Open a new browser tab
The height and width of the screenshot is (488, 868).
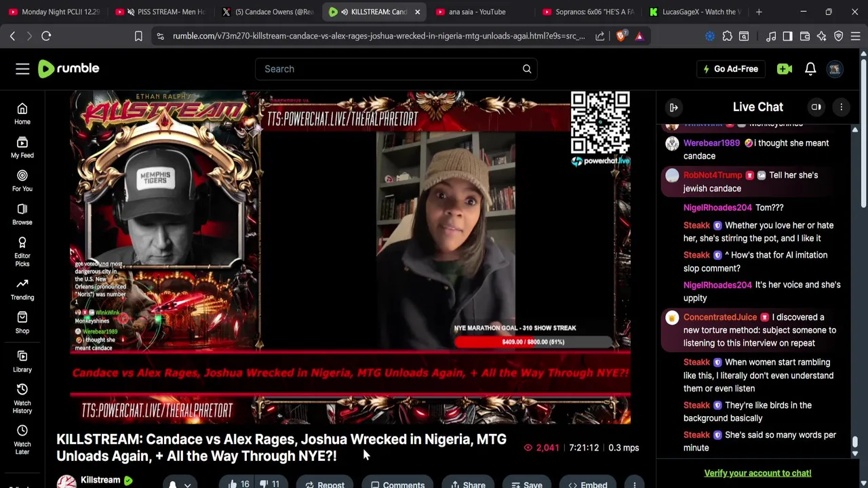click(759, 12)
